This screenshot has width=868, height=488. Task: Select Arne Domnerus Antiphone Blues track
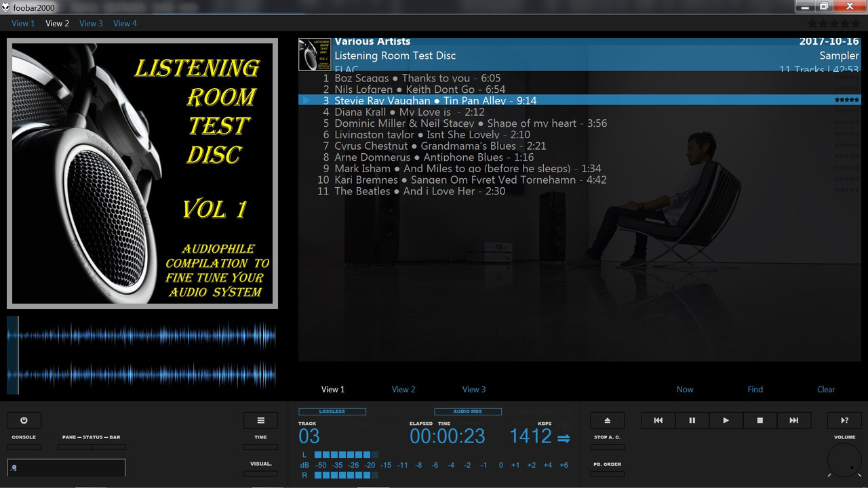point(580,157)
